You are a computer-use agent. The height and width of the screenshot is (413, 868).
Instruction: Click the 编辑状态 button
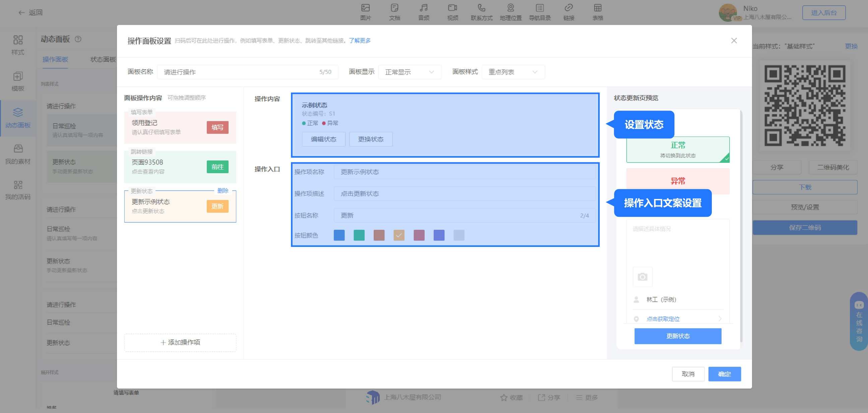[x=323, y=139]
